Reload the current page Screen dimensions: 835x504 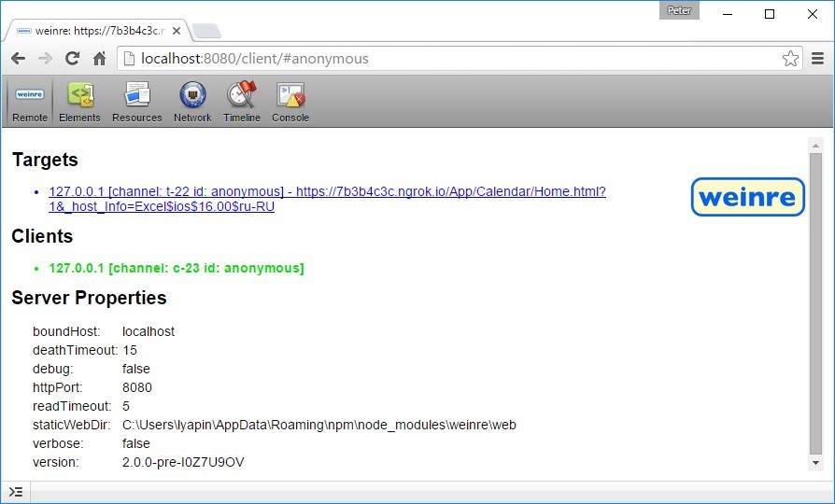73,59
